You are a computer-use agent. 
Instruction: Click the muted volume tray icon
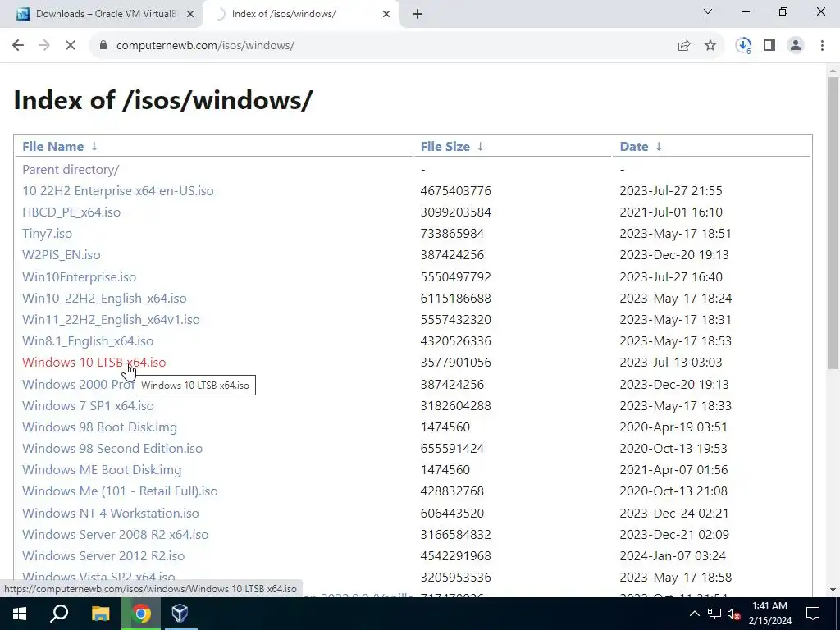click(x=734, y=614)
